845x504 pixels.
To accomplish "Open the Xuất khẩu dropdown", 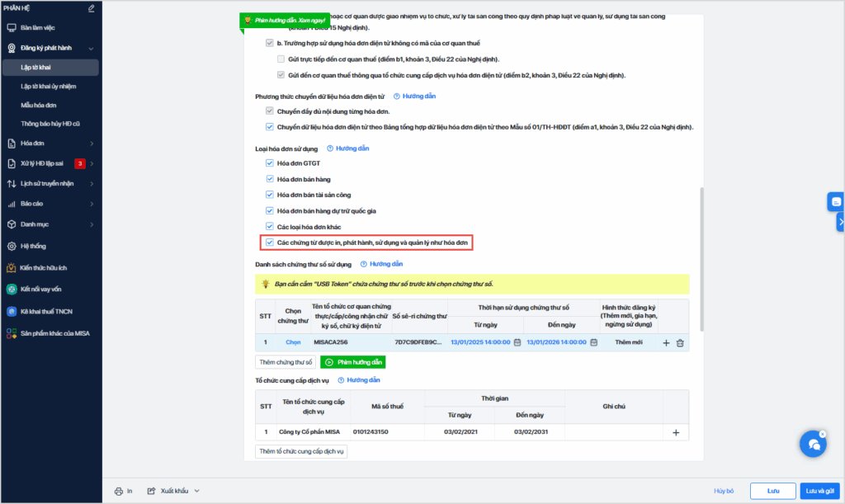I will pos(174,491).
